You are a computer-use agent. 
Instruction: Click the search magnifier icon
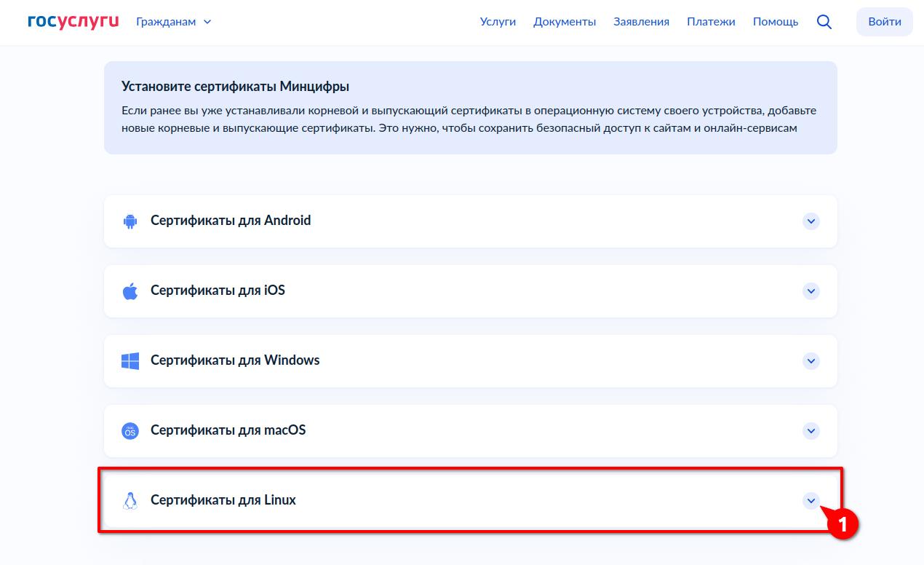pyautogui.click(x=824, y=22)
